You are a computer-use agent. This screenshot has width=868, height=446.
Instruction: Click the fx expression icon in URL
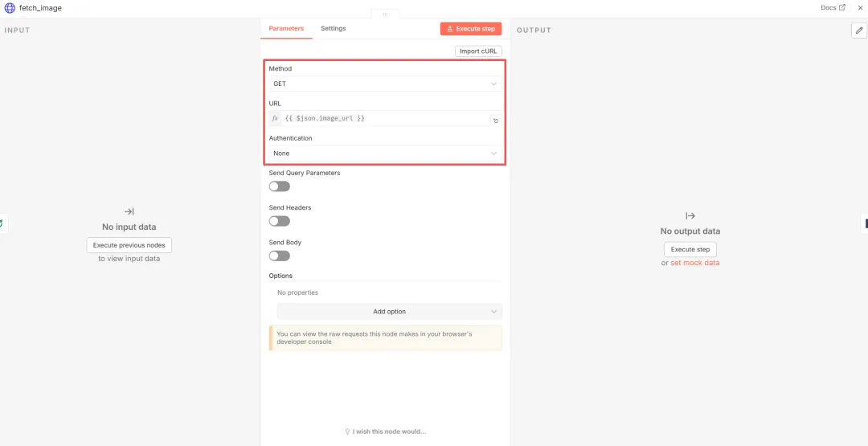[275, 118]
